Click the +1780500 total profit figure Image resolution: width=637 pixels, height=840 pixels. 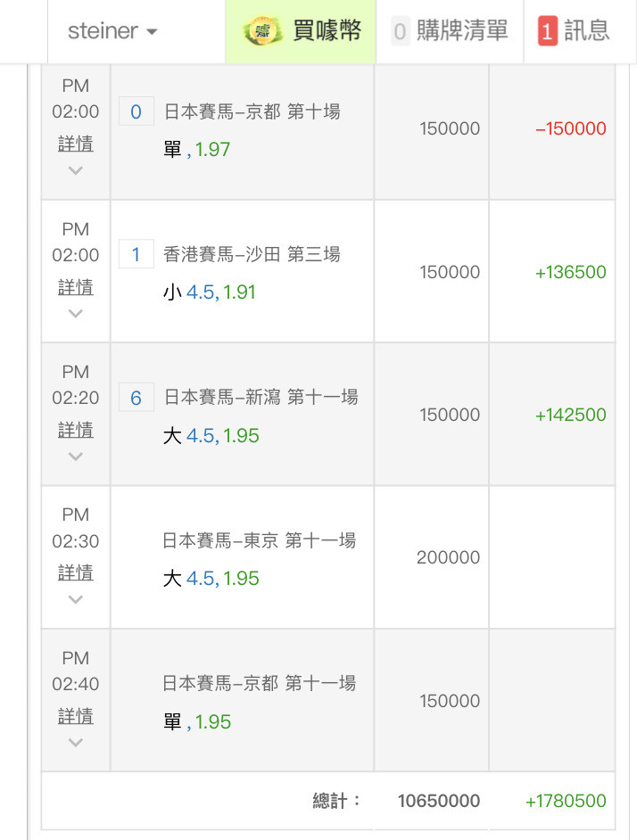coord(566,801)
